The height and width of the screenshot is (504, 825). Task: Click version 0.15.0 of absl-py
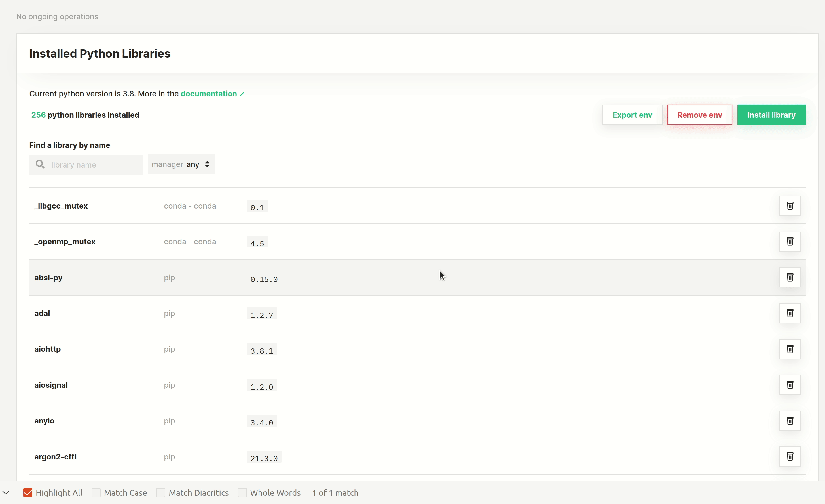coord(264,279)
